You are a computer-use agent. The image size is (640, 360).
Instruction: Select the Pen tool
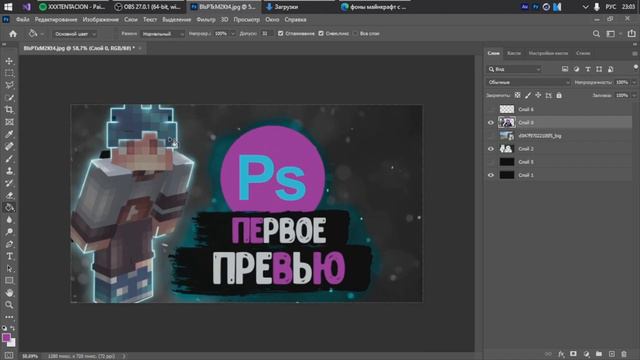(x=9, y=244)
